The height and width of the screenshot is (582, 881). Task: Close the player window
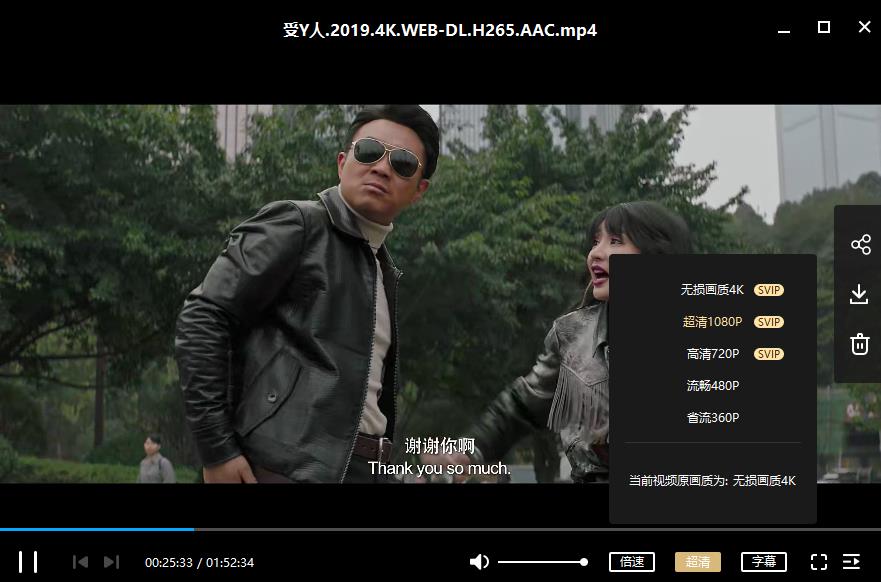[865, 27]
